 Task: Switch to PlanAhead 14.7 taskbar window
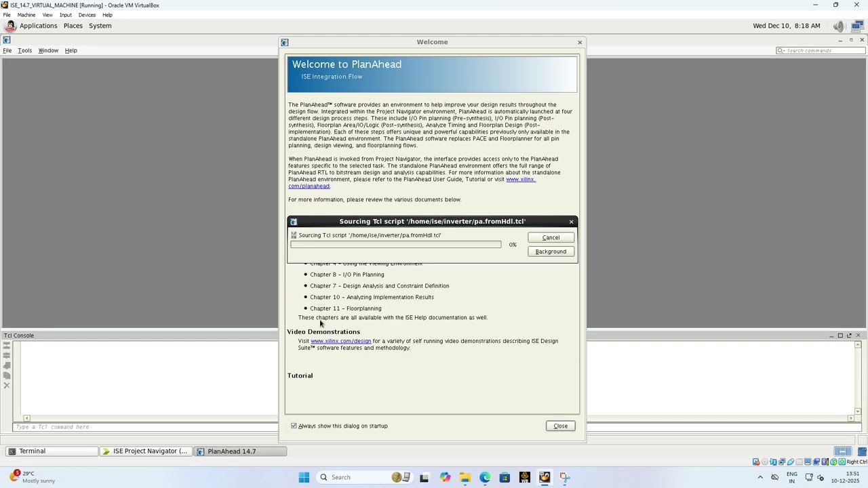[240, 451]
